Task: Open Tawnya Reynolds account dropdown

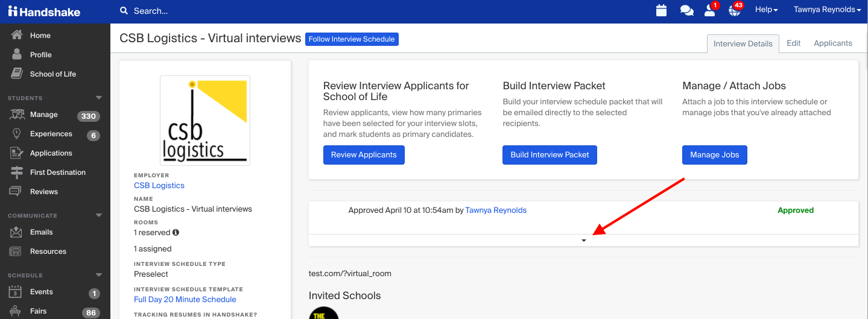Action: (827, 10)
